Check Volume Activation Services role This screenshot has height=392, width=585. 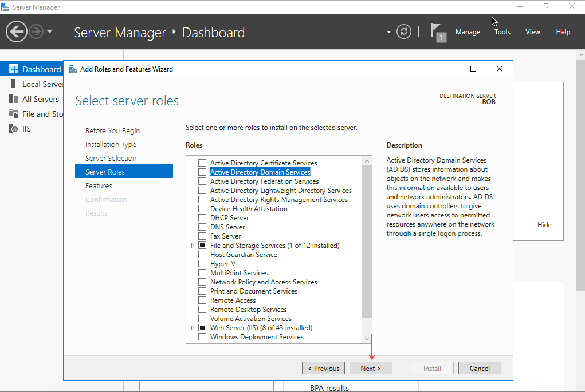click(202, 319)
